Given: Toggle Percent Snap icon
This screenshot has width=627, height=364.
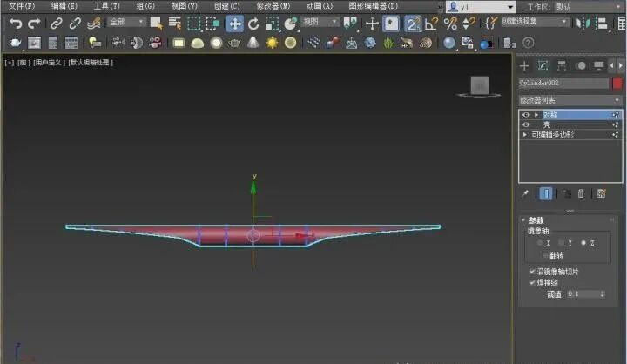Looking at the screenshot, I should pos(450,24).
